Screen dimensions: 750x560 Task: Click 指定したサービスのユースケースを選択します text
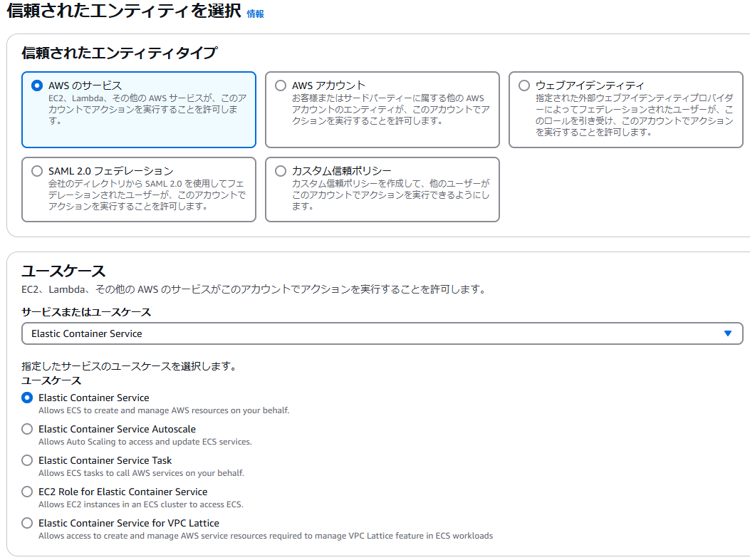129,366
